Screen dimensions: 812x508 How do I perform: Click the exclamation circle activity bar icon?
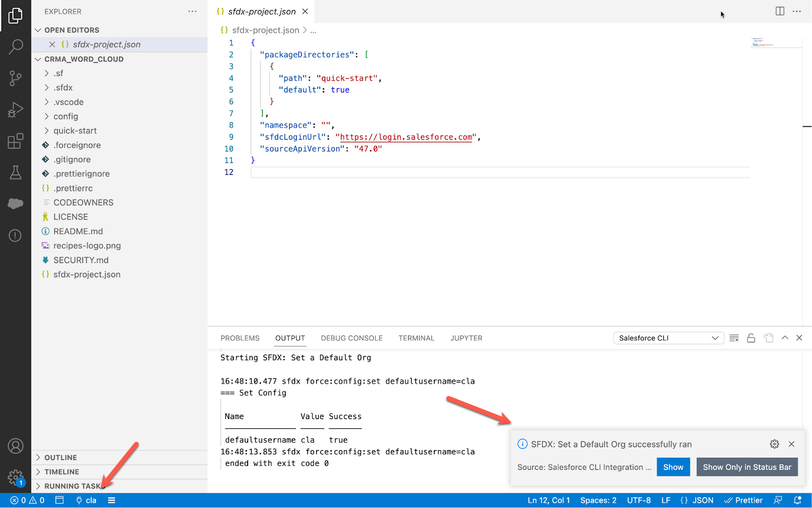[15, 235]
